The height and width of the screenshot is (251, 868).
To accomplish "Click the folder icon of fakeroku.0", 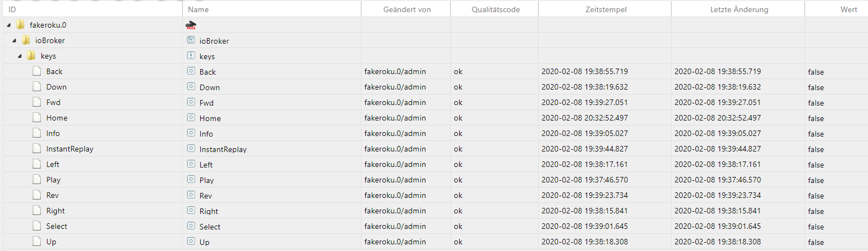I will point(20,25).
